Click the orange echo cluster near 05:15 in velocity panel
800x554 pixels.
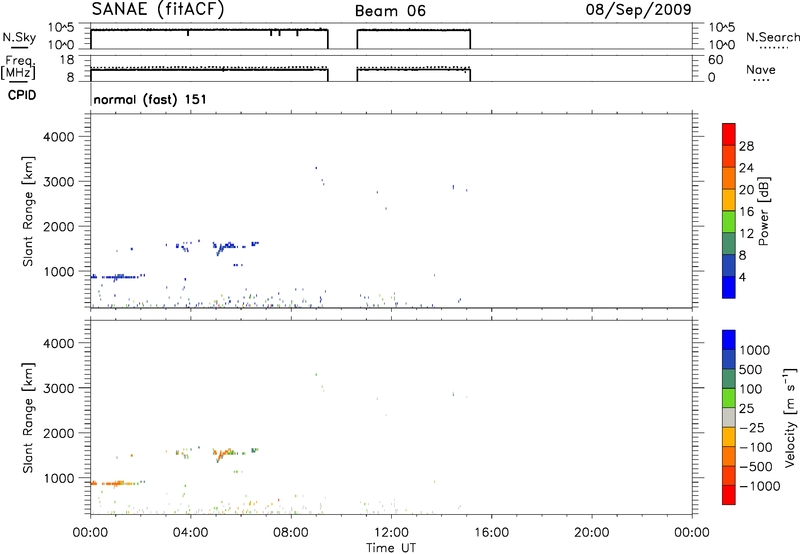[222, 453]
